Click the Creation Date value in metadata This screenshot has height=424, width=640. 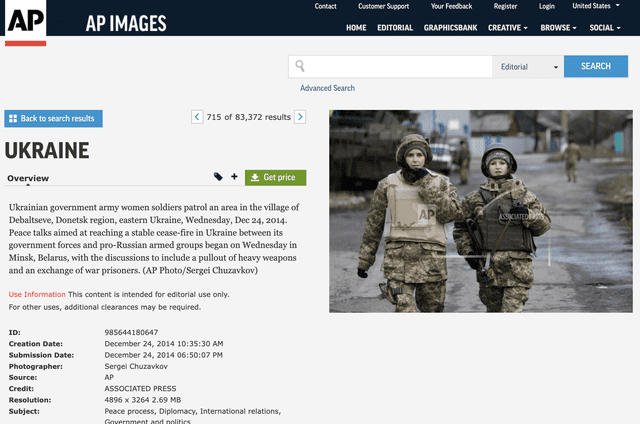164,344
